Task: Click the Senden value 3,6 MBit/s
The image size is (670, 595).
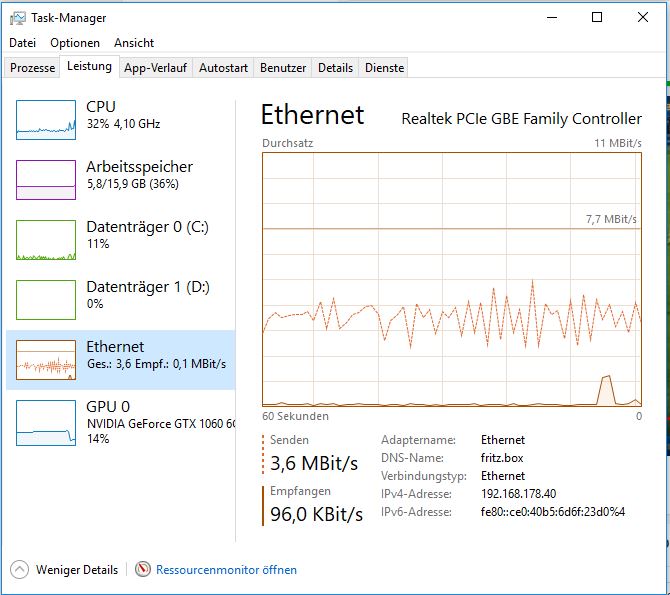Action: point(314,463)
